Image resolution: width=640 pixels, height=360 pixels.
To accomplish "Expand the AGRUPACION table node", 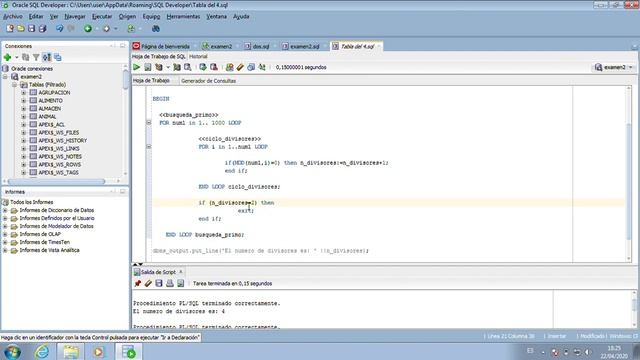I will point(24,93).
